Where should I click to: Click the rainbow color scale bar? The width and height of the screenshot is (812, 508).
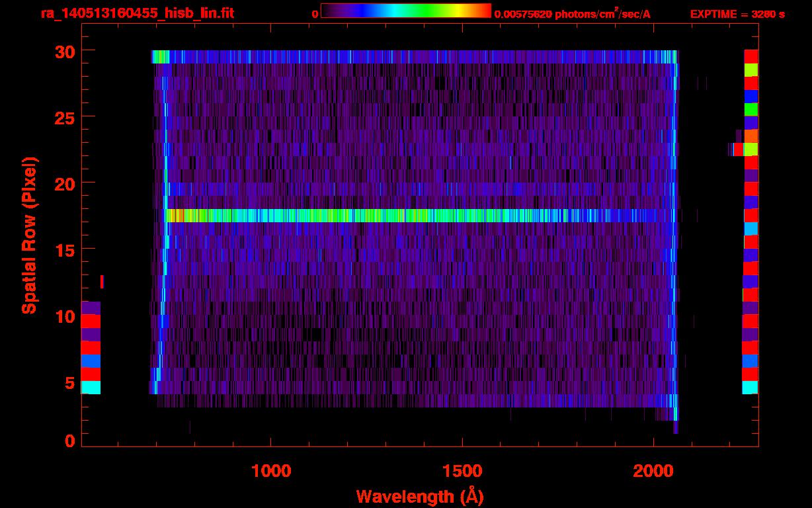(406, 11)
